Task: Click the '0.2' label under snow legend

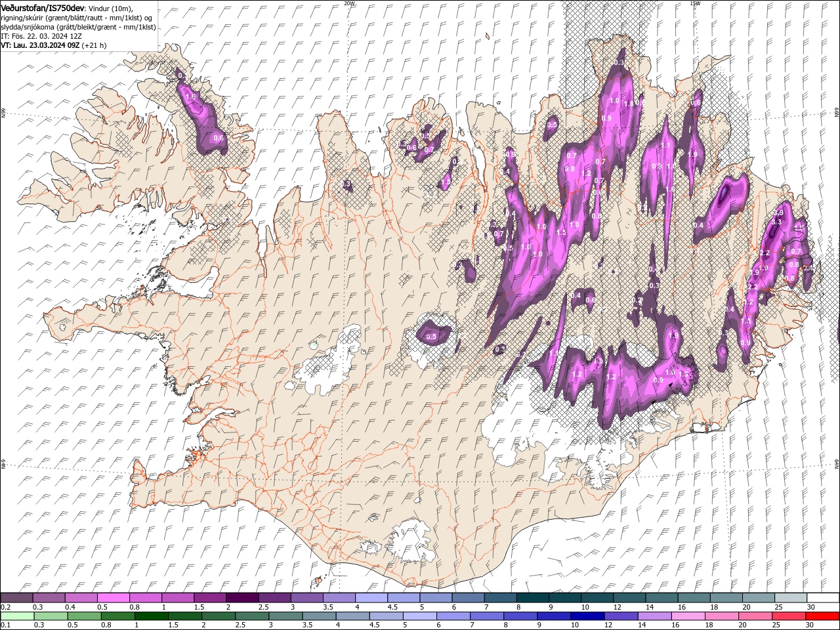Action: (5, 607)
